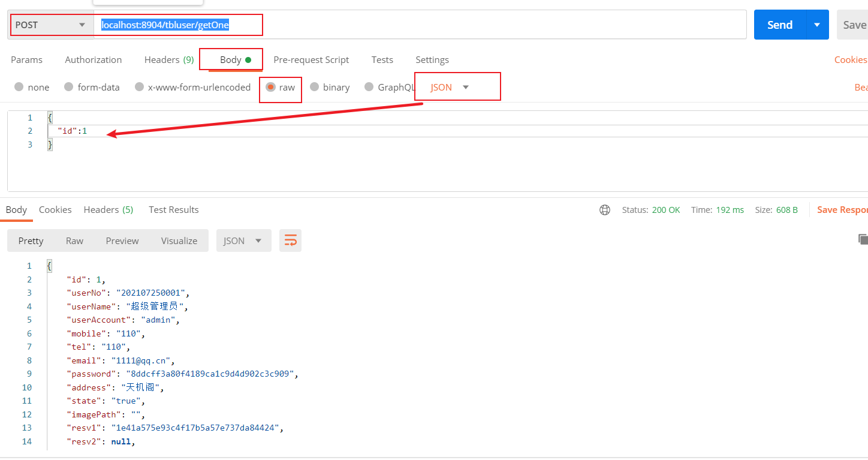Viewport: 868px width, 460px height.
Task: Click the 192 ms time value
Action: [730, 210]
